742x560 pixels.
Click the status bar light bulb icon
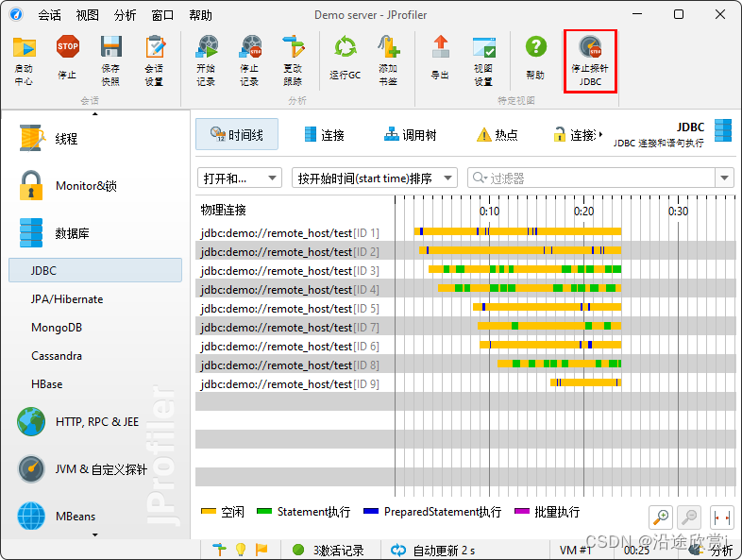tap(241, 549)
